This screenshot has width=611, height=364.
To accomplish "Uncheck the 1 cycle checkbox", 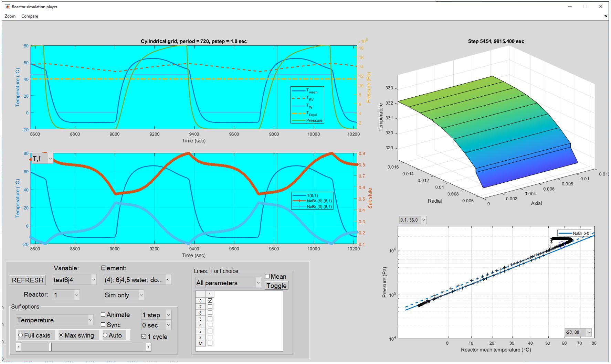I will [x=144, y=336].
